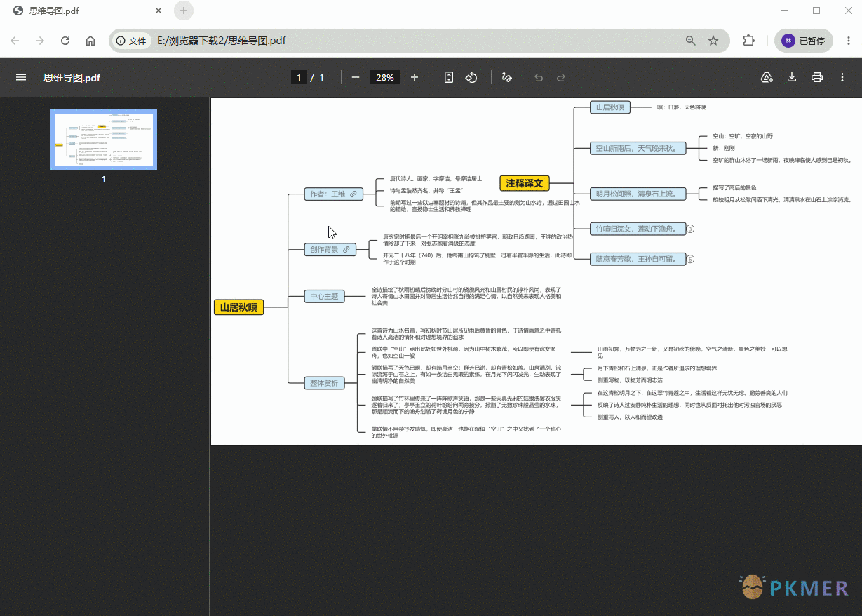Click the text 侧重写物，以物芳而明志洁
This screenshot has height=616, width=862.
point(630,380)
